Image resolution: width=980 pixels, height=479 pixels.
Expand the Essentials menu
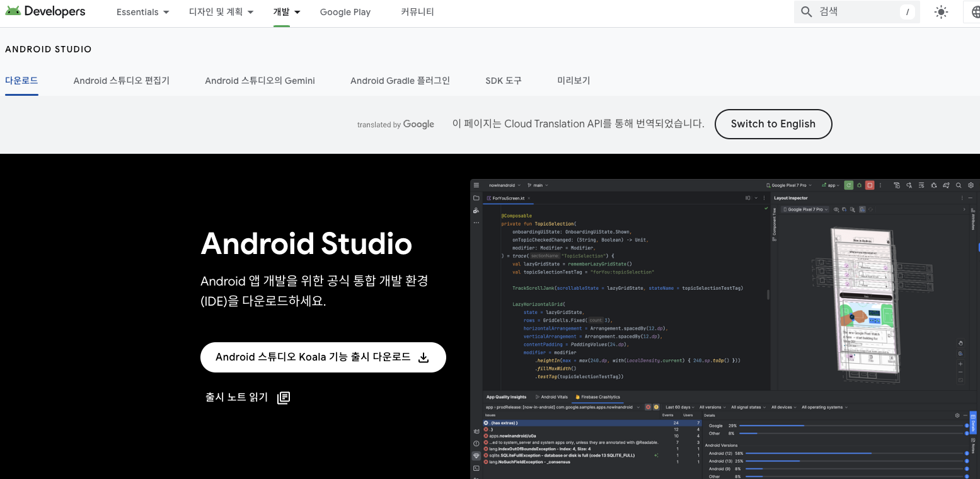pyautogui.click(x=143, y=12)
